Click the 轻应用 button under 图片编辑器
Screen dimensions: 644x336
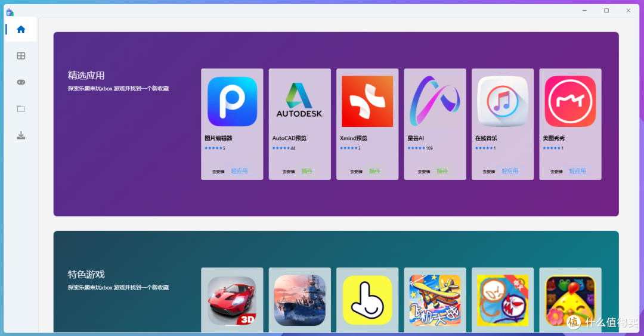pos(239,171)
